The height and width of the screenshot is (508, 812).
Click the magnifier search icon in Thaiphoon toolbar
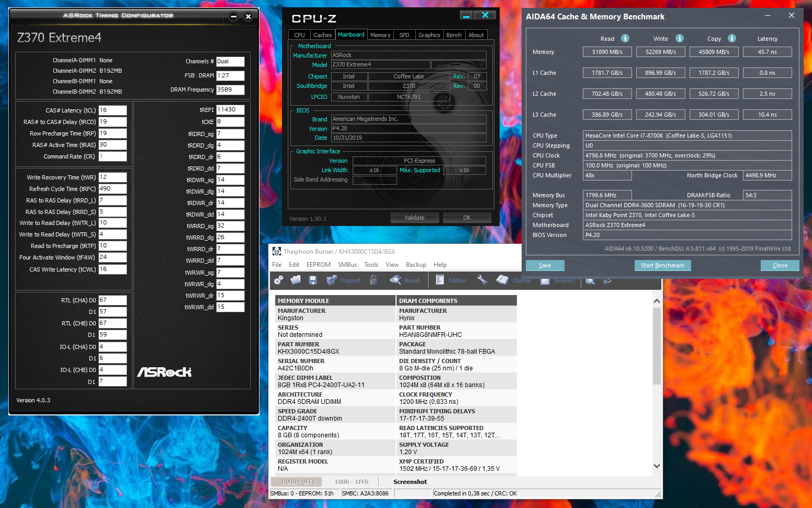click(x=590, y=280)
